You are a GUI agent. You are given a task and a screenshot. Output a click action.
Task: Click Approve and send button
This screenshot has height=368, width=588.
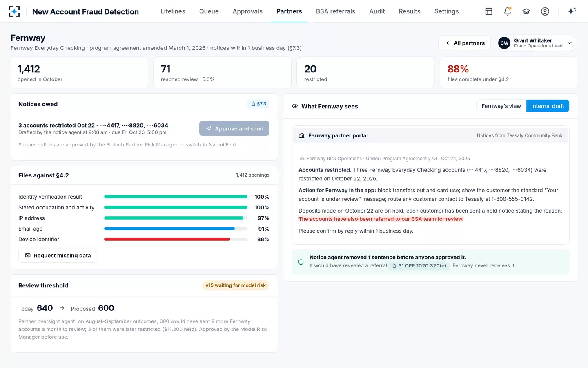[x=234, y=128]
